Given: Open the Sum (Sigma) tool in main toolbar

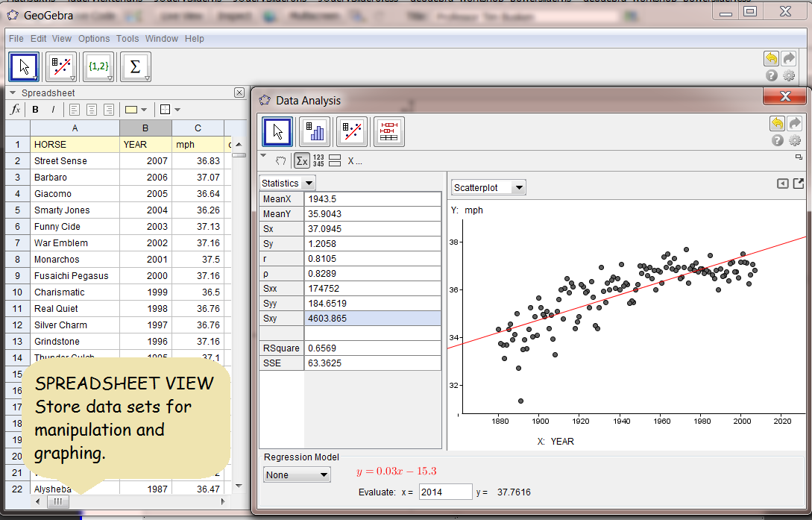Looking at the screenshot, I should tap(135, 66).
